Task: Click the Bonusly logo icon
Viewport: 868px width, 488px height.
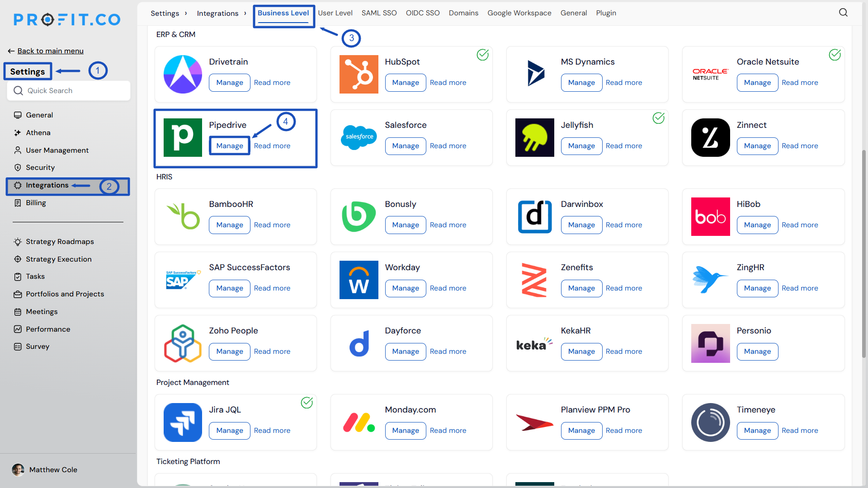Action: 359,216
